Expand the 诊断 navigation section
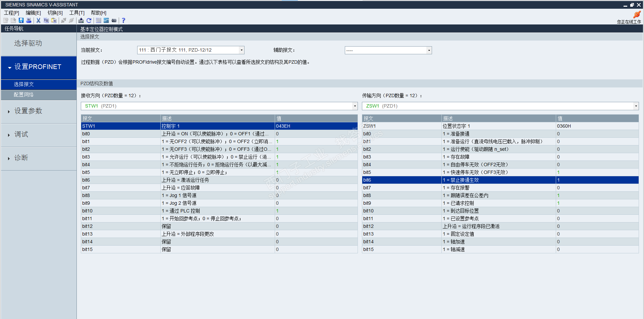This screenshot has width=644, height=319. click(39, 158)
